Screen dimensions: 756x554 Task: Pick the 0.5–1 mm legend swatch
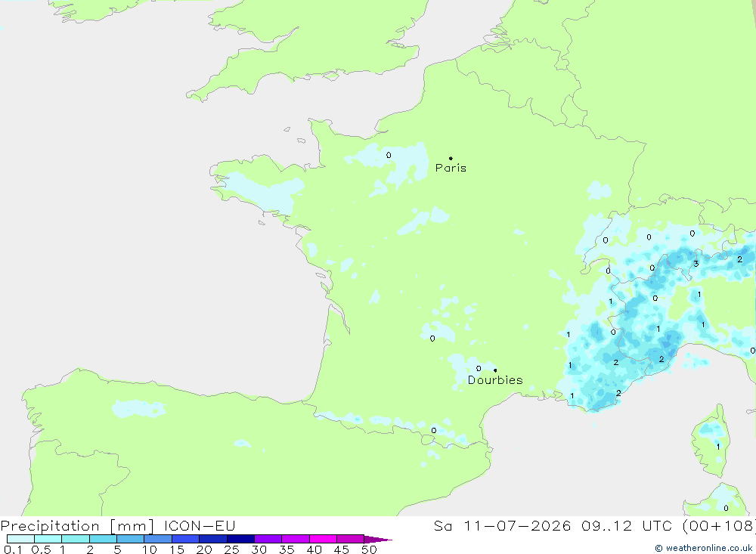pyautogui.click(x=48, y=539)
